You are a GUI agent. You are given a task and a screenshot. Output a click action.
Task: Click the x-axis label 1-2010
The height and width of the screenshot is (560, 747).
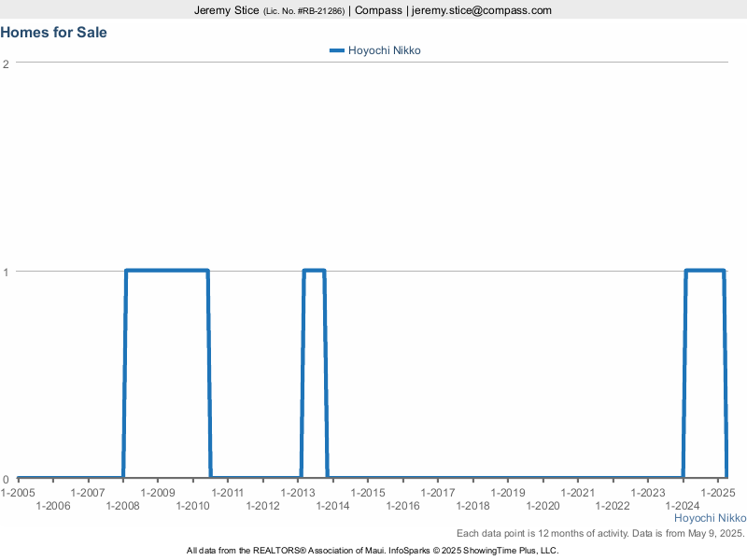click(x=193, y=506)
